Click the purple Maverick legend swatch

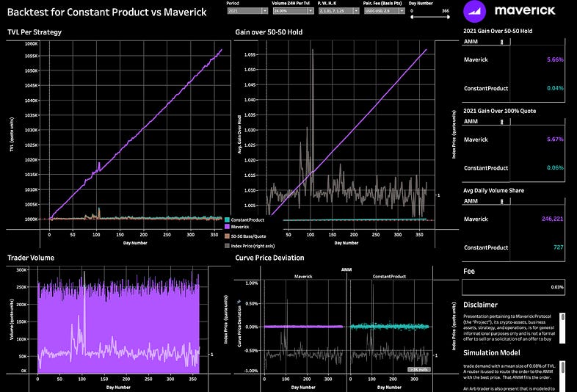point(227,227)
